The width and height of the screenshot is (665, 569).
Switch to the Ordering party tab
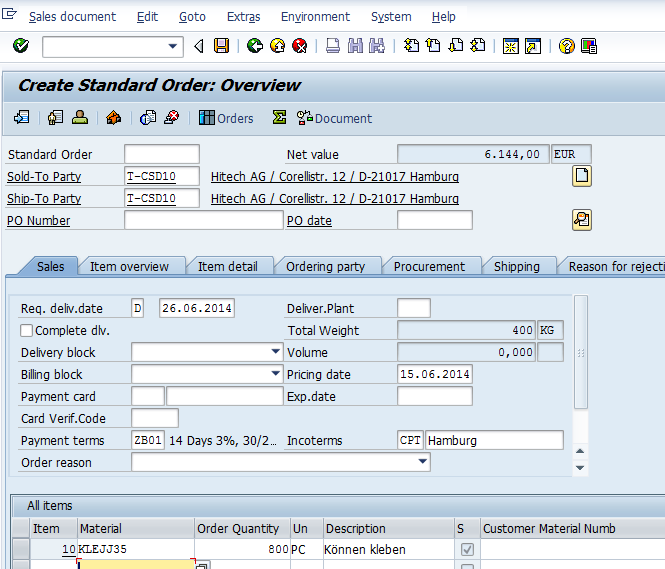point(325,266)
